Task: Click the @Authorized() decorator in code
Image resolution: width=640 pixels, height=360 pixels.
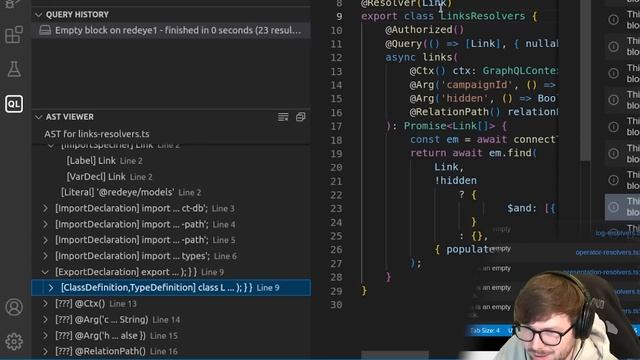Action: (x=424, y=30)
